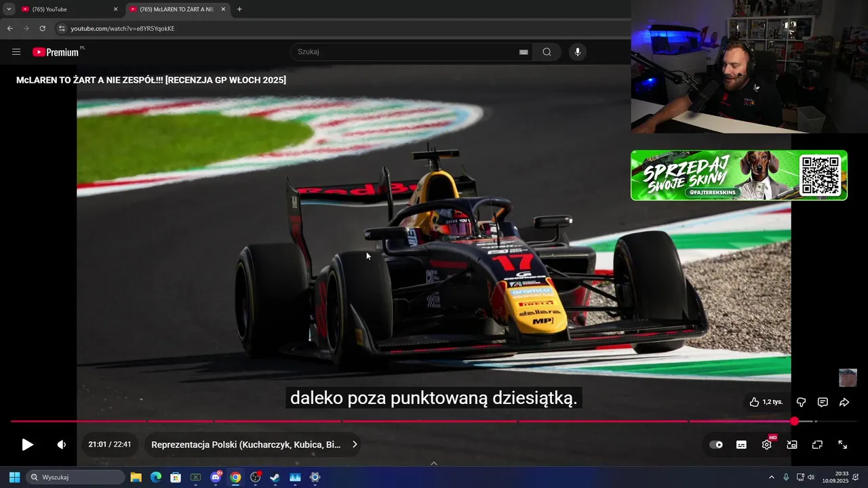Open Discord from the taskbar
The image size is (868, 488).
point(216,477)
